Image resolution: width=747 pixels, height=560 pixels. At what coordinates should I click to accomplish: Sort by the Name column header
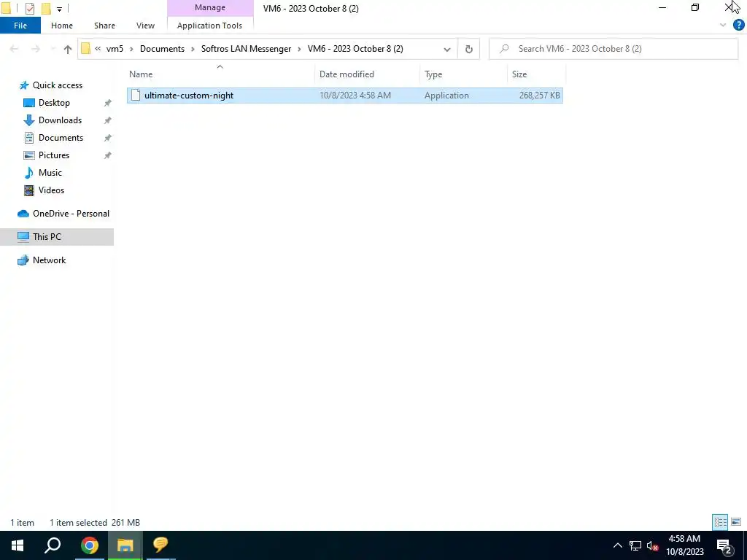220,74
